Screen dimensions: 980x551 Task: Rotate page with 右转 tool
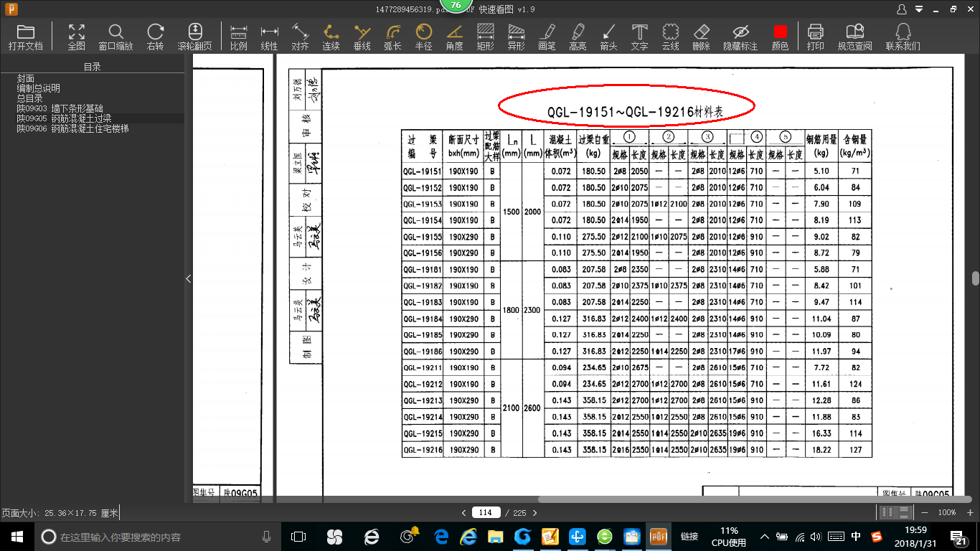tap(155, 37)
